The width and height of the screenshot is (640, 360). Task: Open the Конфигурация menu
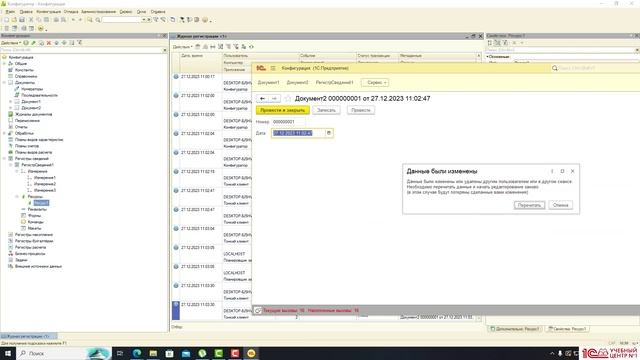click(x=49, y=12)
